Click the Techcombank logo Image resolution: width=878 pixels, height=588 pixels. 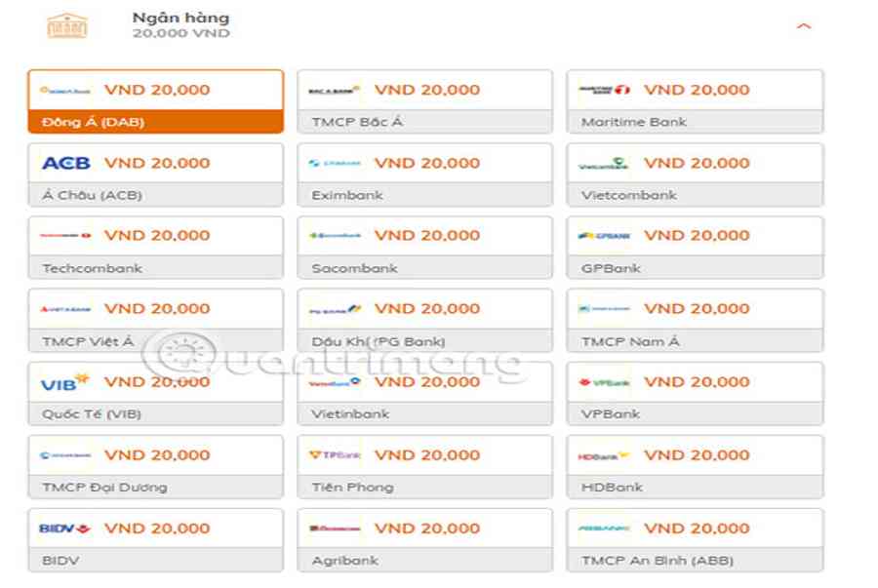65,236
